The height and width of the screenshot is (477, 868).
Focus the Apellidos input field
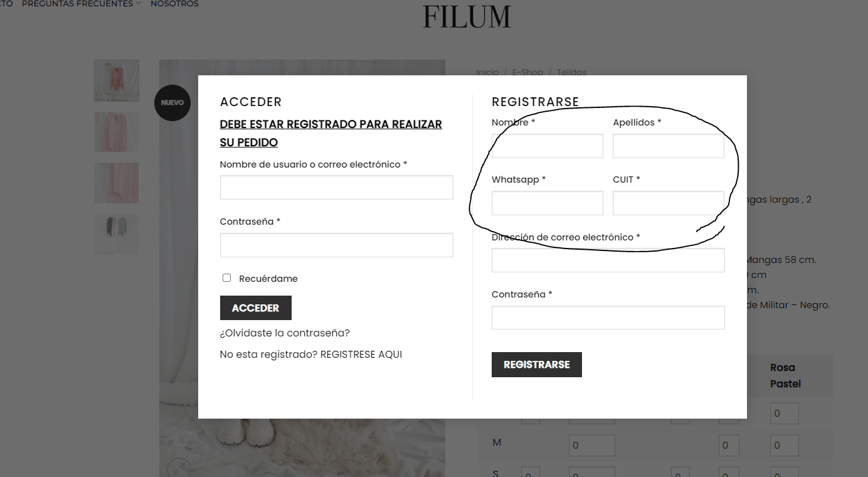tap(669, 146)
